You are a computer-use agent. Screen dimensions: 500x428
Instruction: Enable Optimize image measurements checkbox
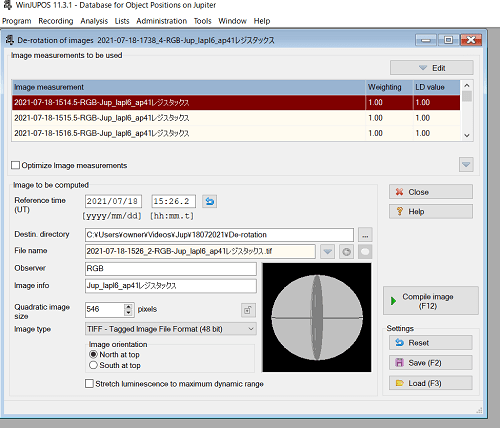pyautogui.click(x=15, y=165)
